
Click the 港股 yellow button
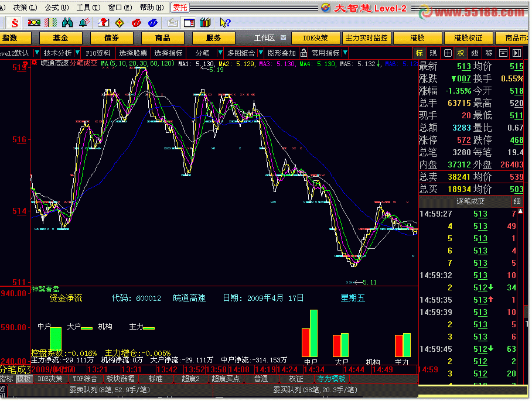(417, 38)
